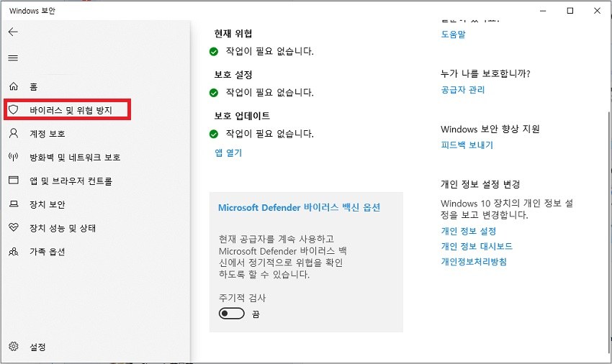This screenshot has height=364, width=612.
Task: Click the 도움말 link
Action: (x=453, y=35)
